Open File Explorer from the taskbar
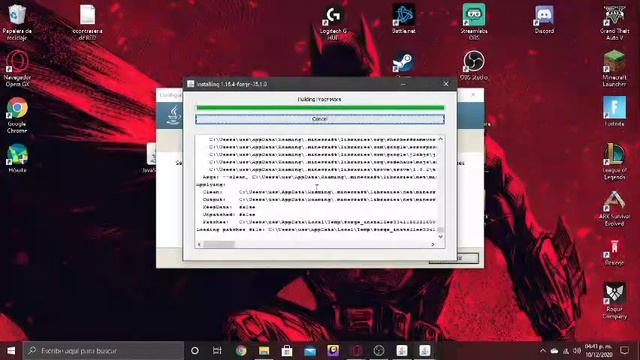 [264, 351]
